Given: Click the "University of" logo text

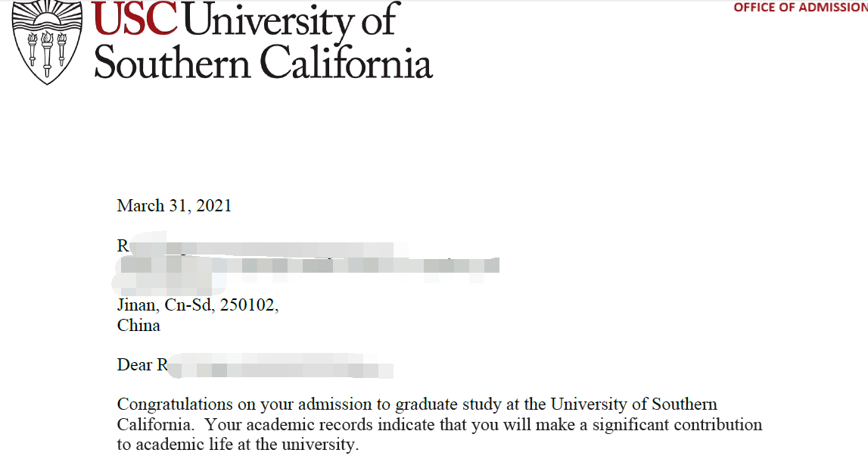Looking at the screenshot, I should 290,20.
